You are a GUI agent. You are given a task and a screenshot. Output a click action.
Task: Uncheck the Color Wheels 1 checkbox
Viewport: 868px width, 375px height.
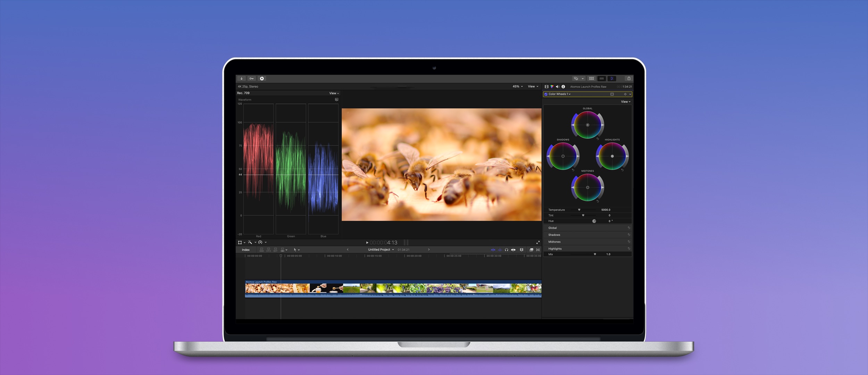546,94
